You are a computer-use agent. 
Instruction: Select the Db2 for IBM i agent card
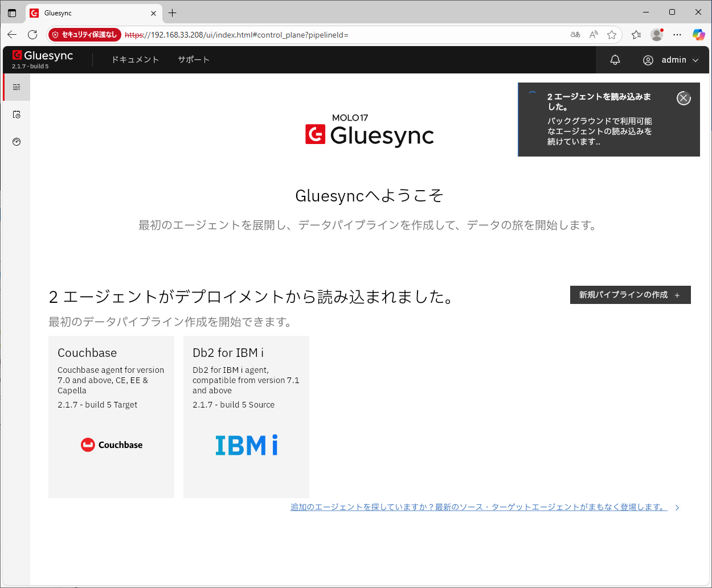(x=246, y=417)
